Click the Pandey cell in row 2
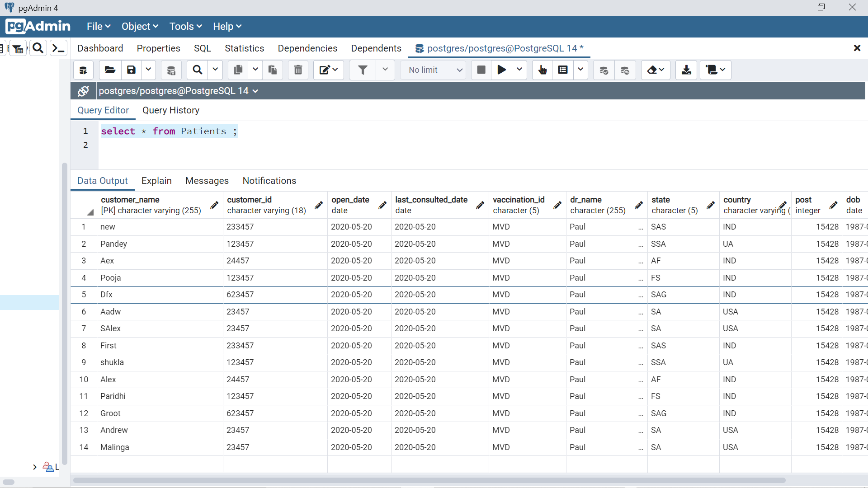 coord(113,244)
